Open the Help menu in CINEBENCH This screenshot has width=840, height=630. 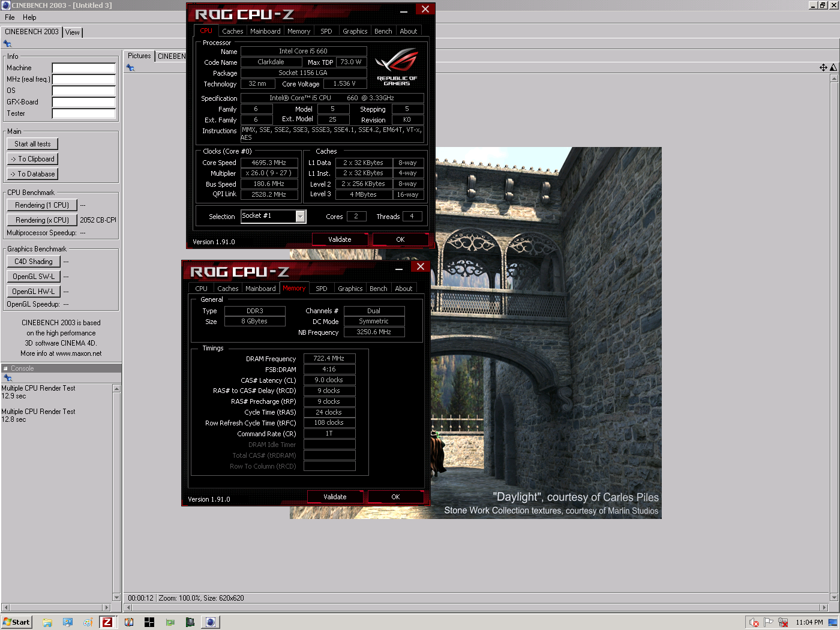pos(29,17)
